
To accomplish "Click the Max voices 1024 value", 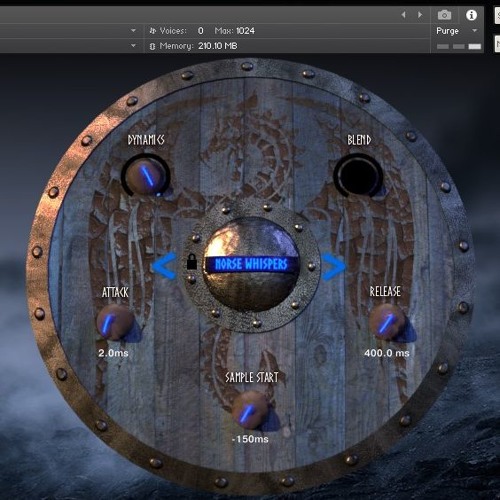I will 245,31.
